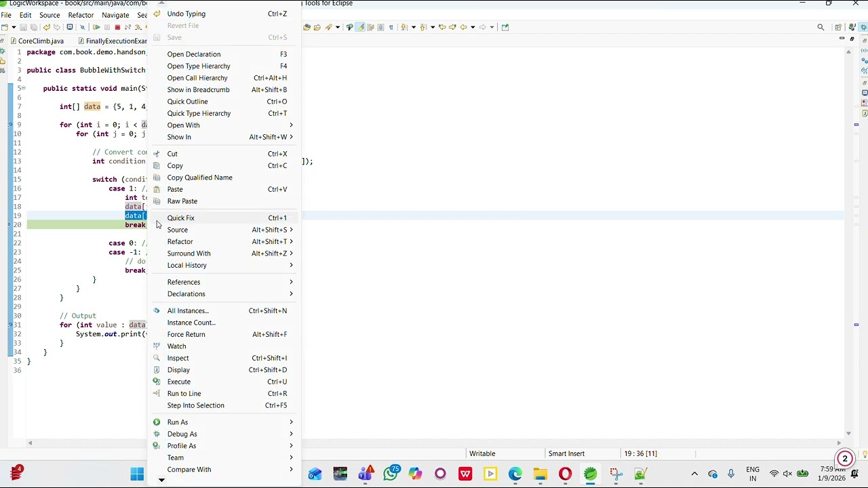Viewport: 868px width, 488px height.
Task: Select Copy Qualified Name entry
Action: pos(224,178)
